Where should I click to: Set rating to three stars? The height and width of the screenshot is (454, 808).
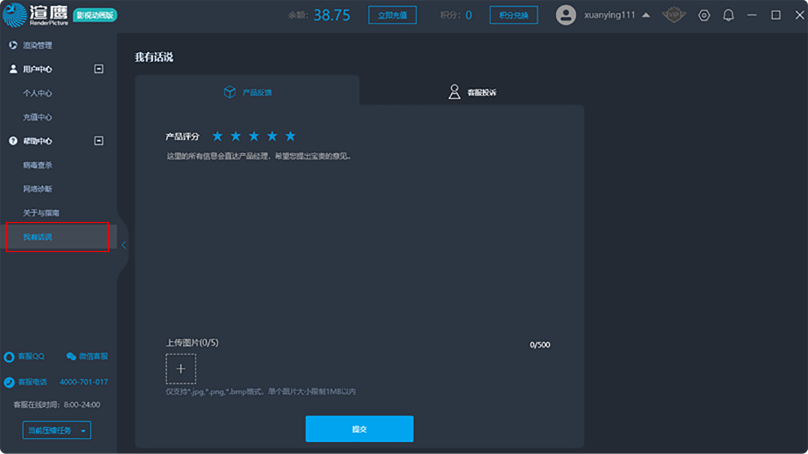[254, 136]
